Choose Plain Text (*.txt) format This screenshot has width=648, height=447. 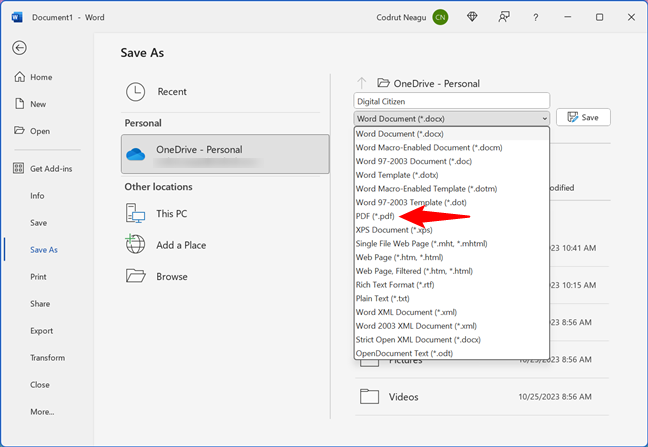pyautogui.click(x=383, y=298)
